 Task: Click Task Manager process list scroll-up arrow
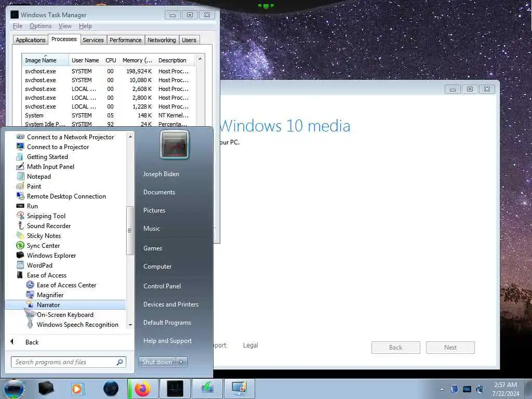coord(200,59)
